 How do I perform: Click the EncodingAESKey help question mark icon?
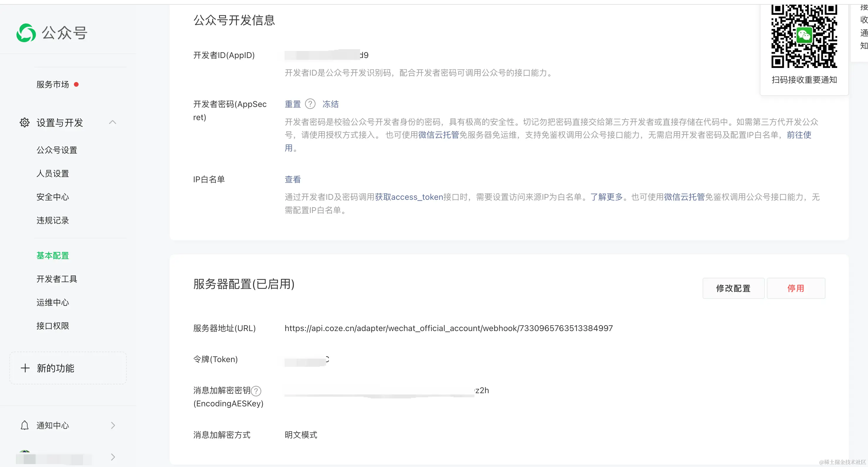[256, 391]
